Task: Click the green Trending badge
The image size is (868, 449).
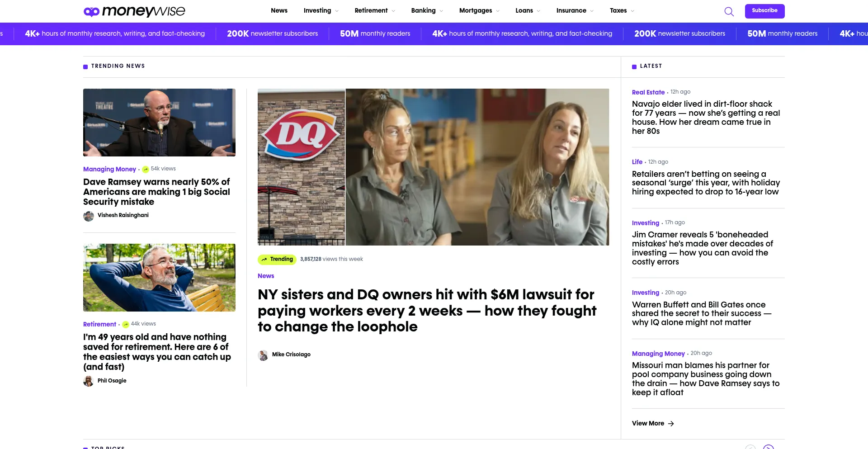Action: click(x=277, y=260)
